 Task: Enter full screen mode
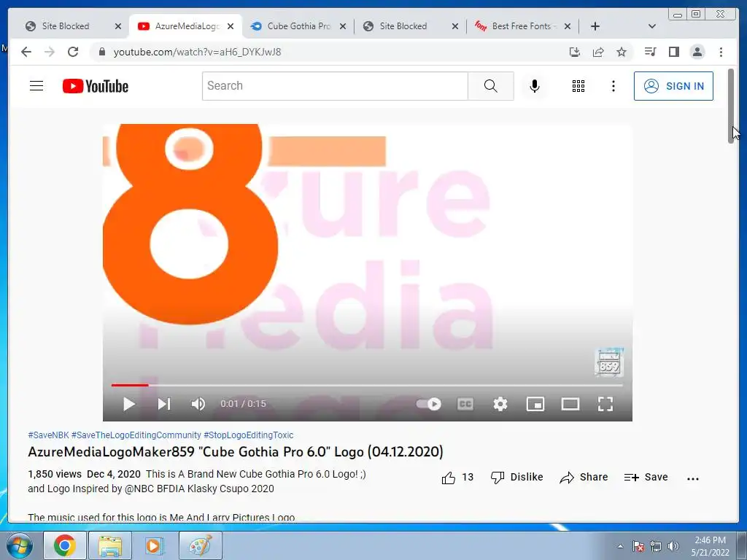[605, 404]
